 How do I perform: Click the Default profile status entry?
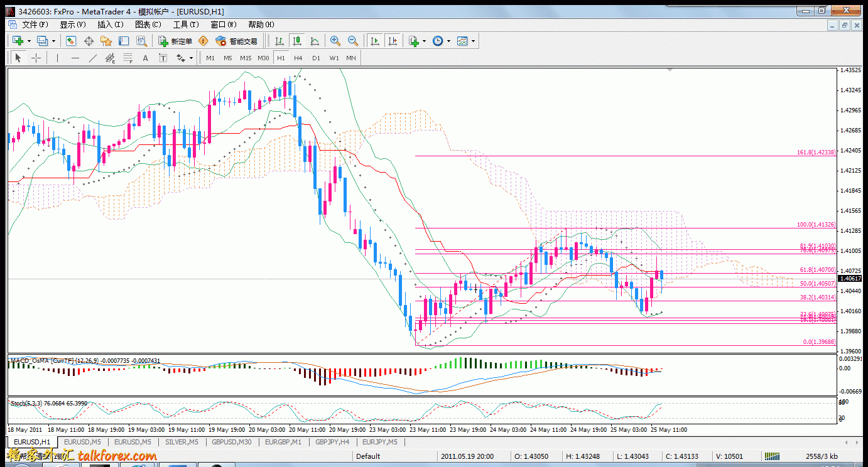click(369, 456)
